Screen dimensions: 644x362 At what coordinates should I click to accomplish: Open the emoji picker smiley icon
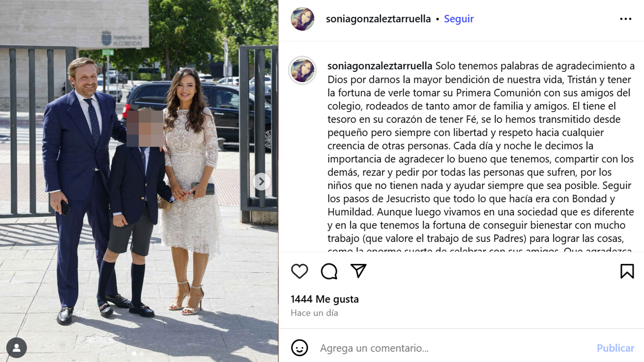pyautogui.click(x=299, y=348)
